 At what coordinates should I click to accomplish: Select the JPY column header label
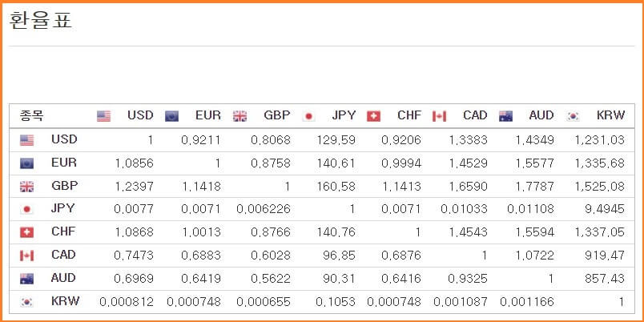(344, 115)
